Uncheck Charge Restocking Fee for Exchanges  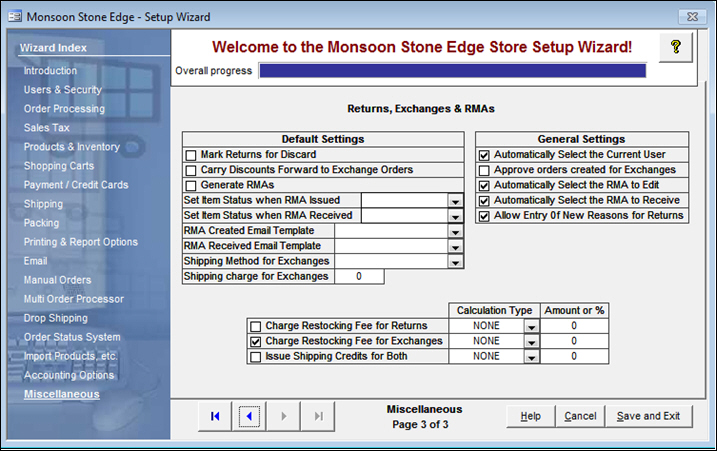click(256, 341)
